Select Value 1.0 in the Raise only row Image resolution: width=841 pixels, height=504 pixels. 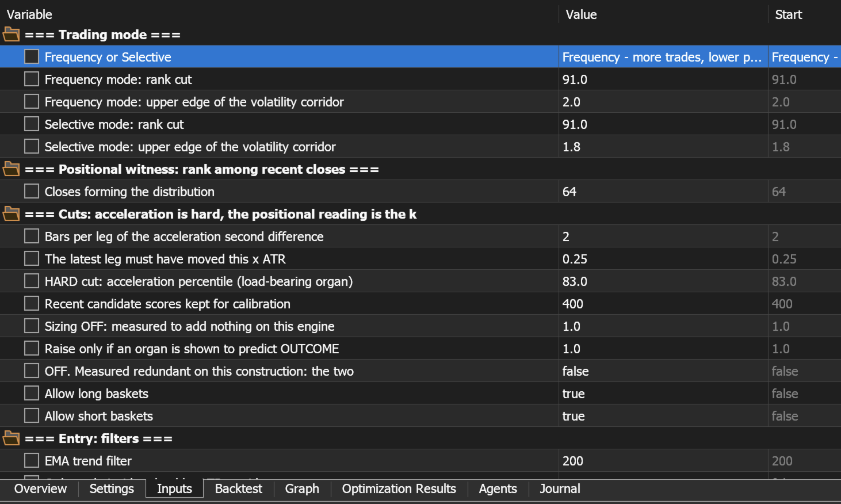click(663, 349)
